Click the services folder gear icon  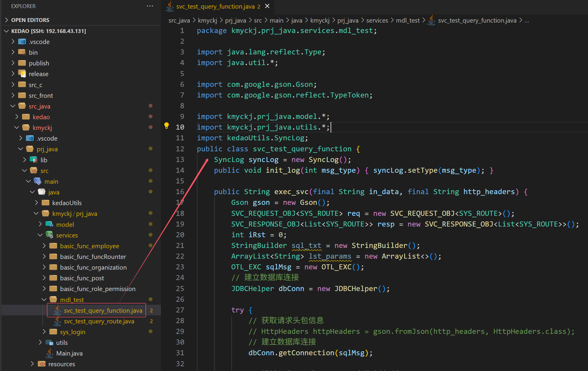click(49, 235)
